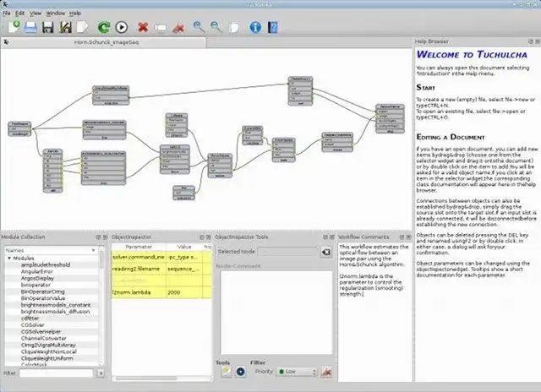The image size is (541, 392).
Task: Click the red eraser disconnect icon in toolbar
Action: pos(178,27)
